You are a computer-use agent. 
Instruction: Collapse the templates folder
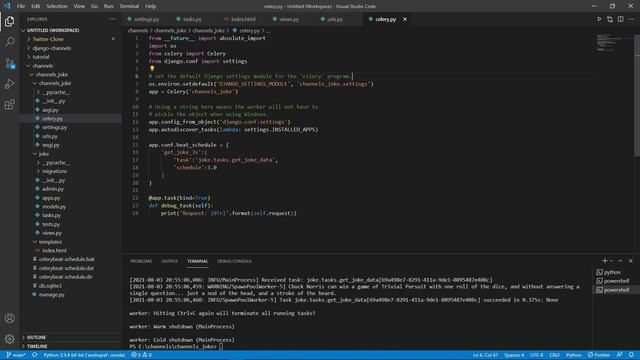50,242
